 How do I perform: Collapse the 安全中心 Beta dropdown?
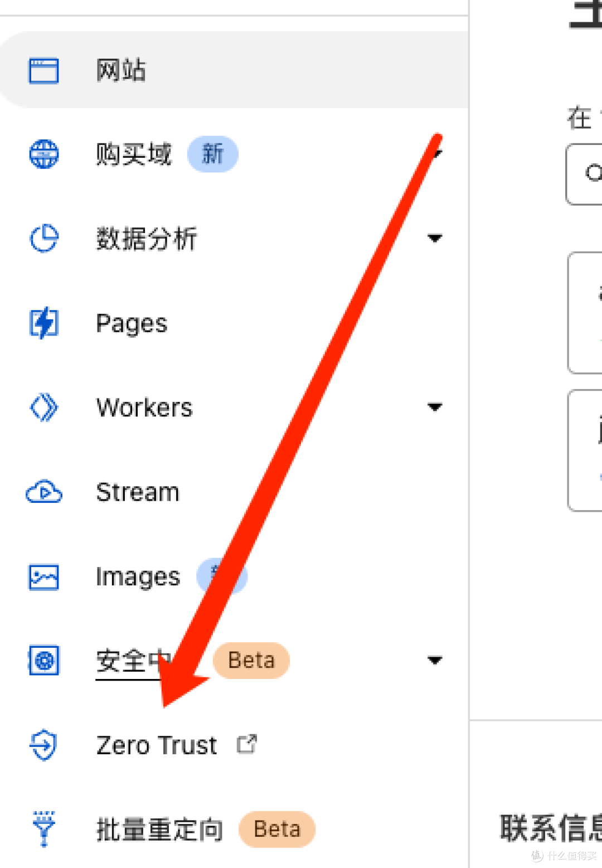coord(436,661)
